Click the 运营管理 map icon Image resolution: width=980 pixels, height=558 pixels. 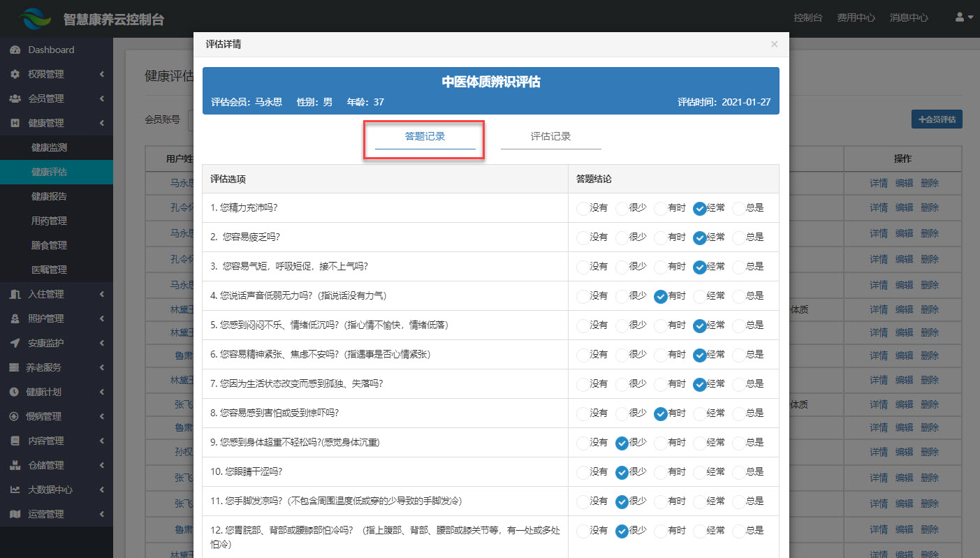click(15, 514)
